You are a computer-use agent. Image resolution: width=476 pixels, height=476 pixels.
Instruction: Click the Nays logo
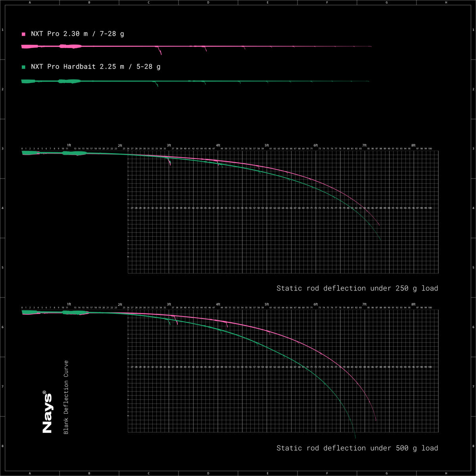coord(47,412)
